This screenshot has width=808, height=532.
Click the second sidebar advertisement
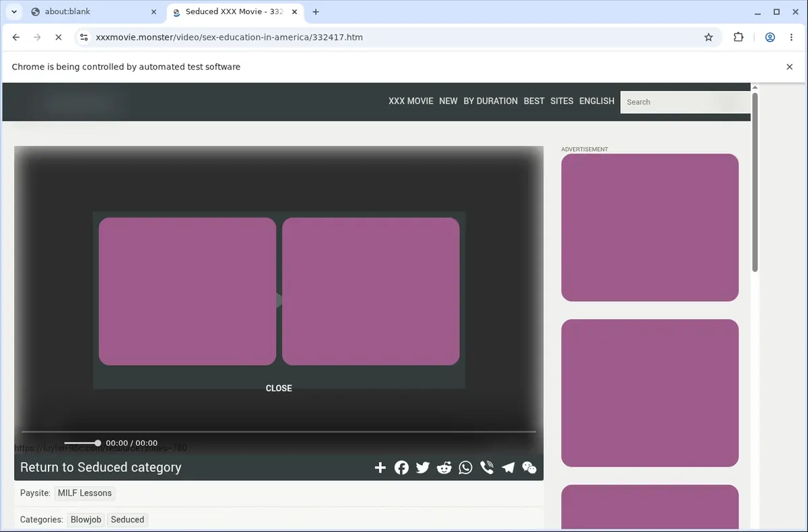650,393
